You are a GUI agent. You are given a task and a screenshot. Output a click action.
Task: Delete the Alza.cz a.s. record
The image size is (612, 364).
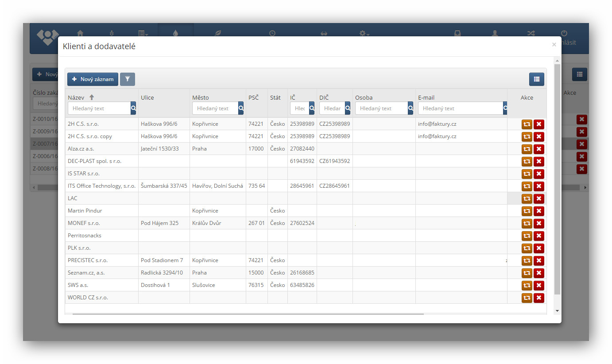pyautogui.click(x=538, y=149)
